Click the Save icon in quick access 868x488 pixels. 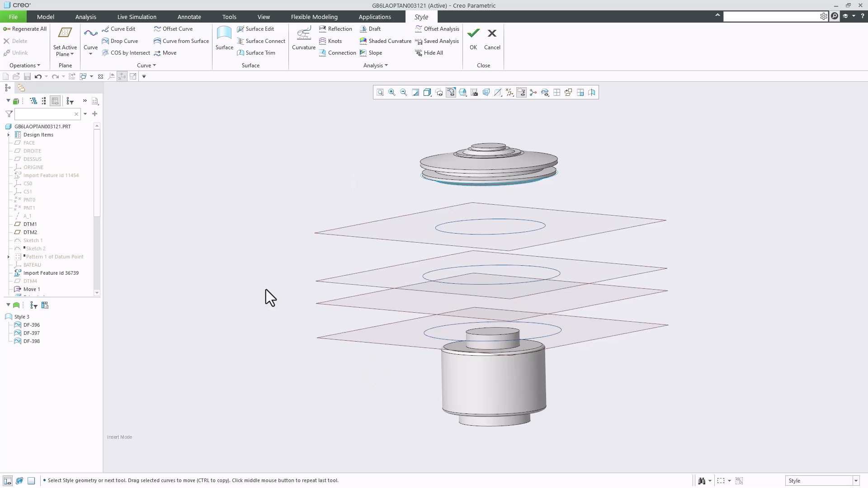coord(27,76)
